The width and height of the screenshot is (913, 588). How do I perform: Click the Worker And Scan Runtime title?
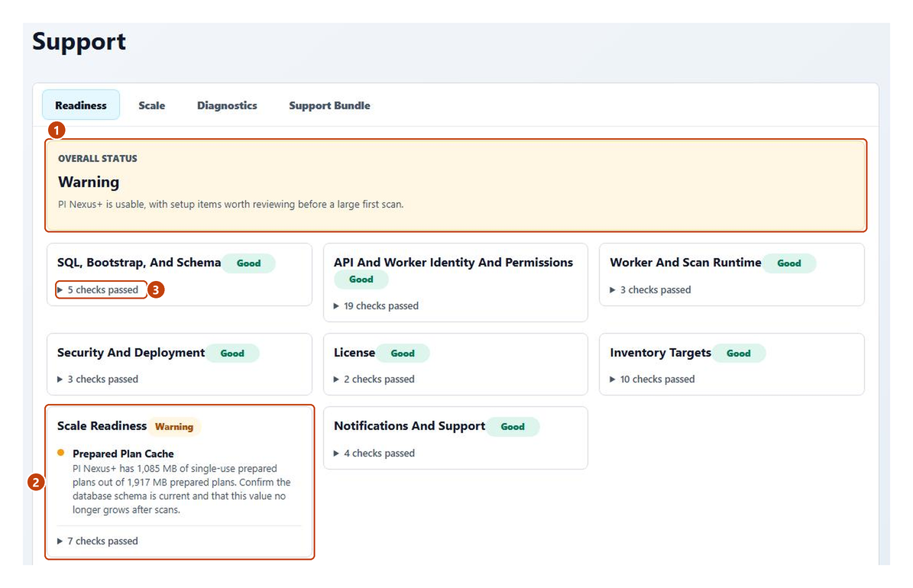coord(685,263)
